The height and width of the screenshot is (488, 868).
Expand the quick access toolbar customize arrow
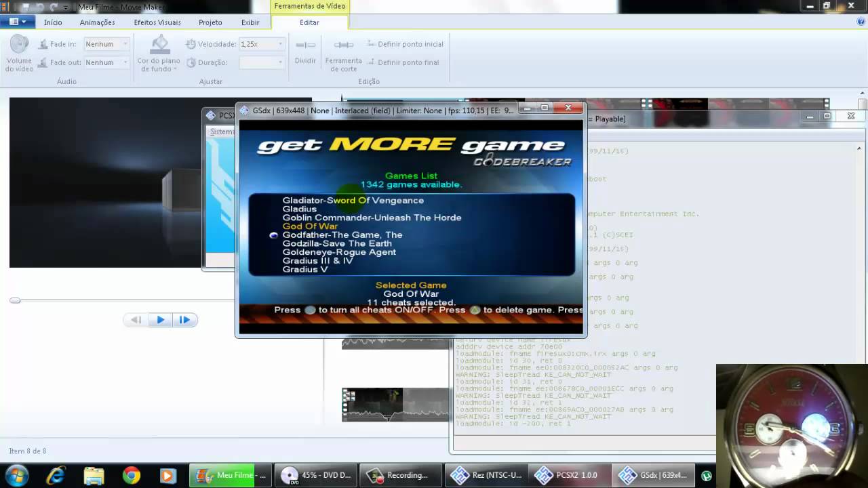67,6
